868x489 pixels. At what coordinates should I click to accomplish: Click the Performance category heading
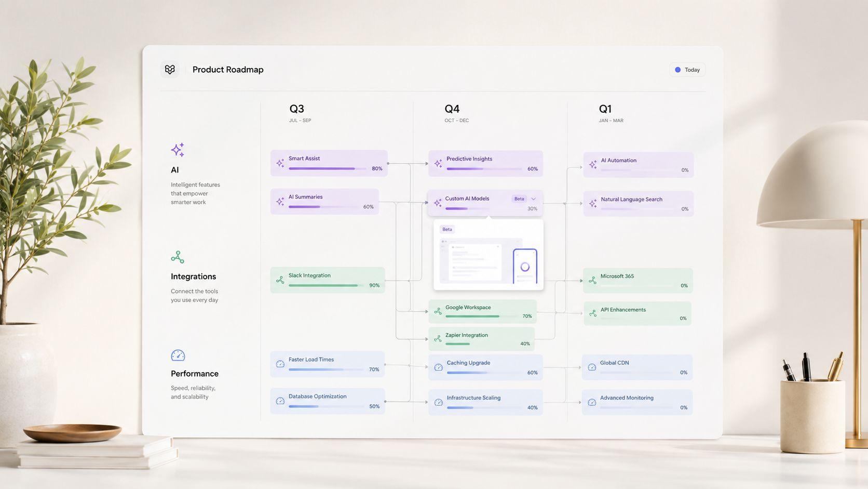tap(195, 374)
